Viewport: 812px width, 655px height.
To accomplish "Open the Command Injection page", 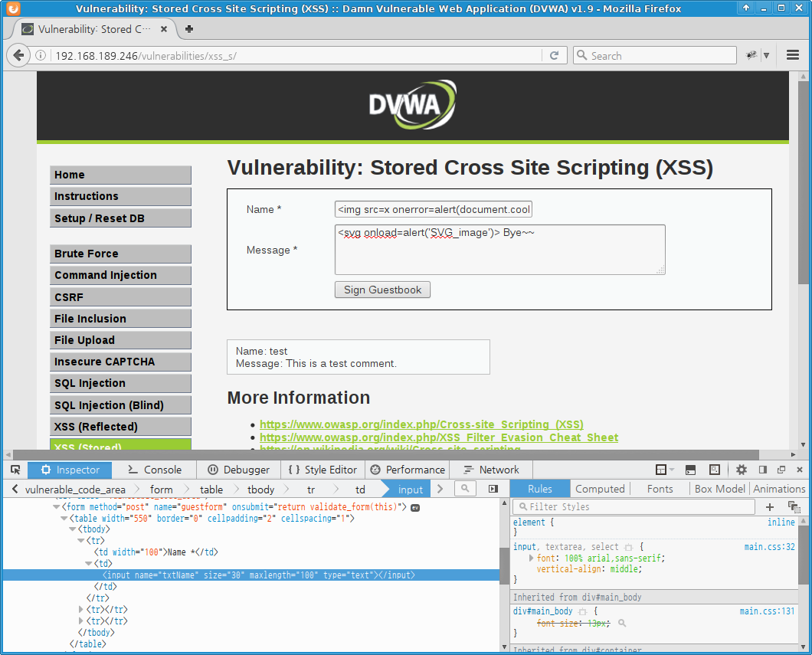I will 120,275.
